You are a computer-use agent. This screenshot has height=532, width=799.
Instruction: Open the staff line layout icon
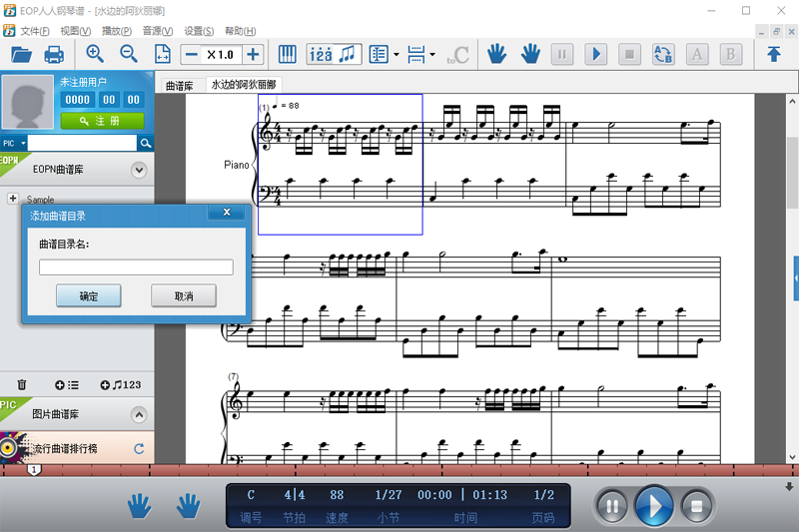[416, 54]
